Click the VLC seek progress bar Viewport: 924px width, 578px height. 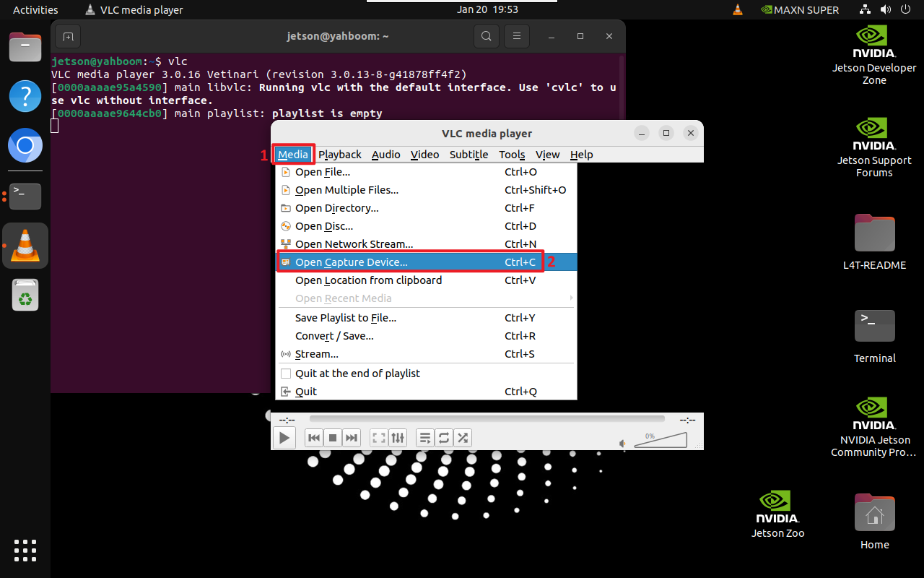(487, 419)
